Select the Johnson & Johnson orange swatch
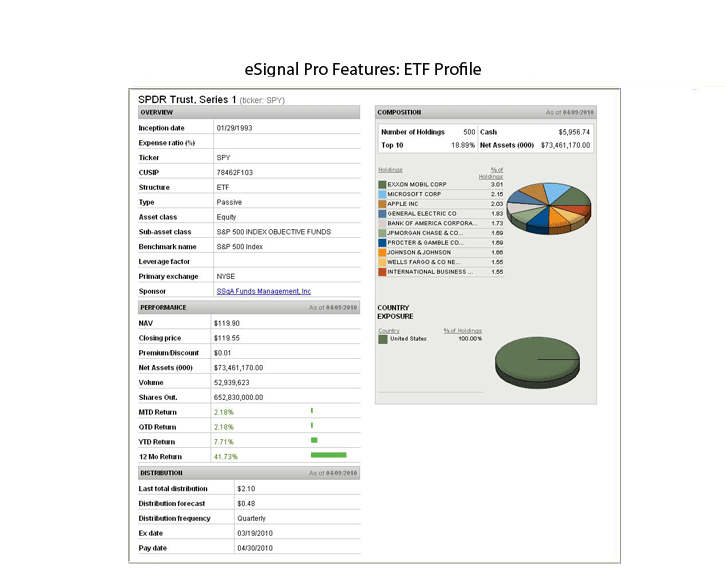This screenshot has width=725, height=580. click(382, 253)
